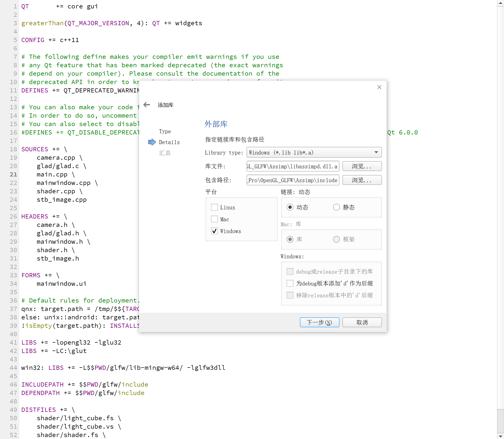Click 'QT += core gui' first line
The width and height of the screenshot is (504, 439).
(60, 6)
